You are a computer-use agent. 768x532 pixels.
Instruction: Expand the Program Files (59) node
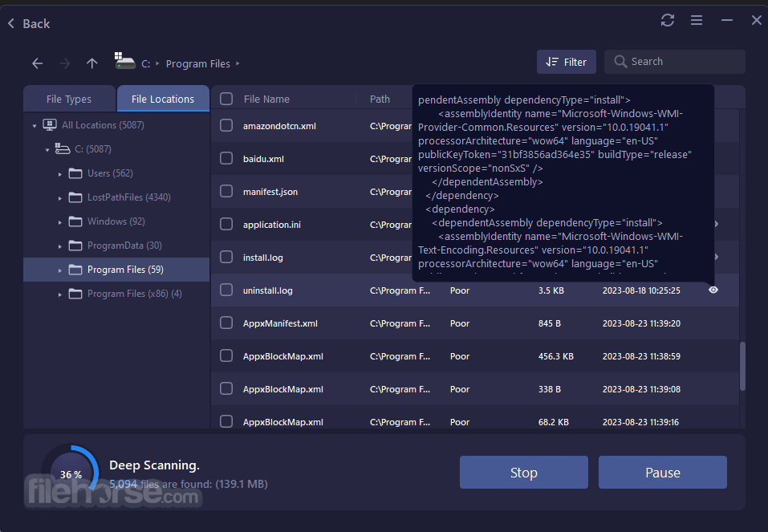[x=59, y=270]
